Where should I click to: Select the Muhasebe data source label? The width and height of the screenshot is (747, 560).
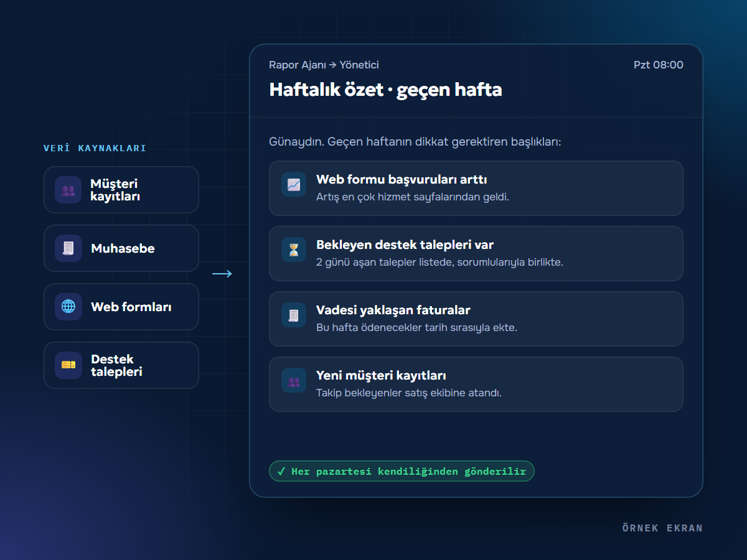tap(123, 248)
